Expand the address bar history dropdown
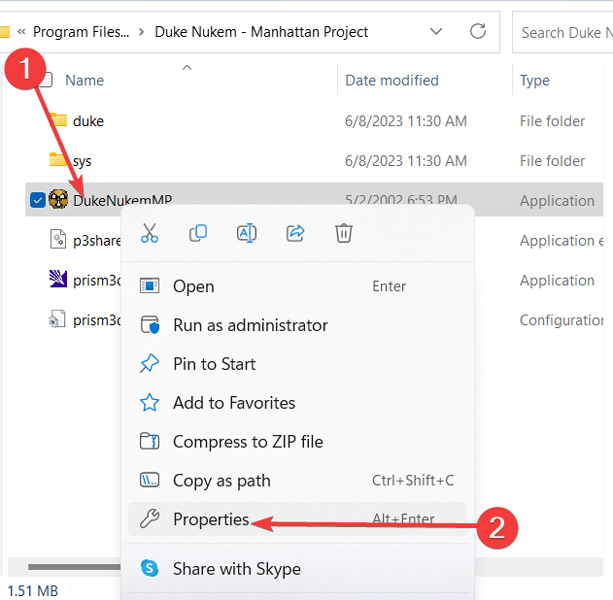613x600 pixels. (x=436, y=31)
